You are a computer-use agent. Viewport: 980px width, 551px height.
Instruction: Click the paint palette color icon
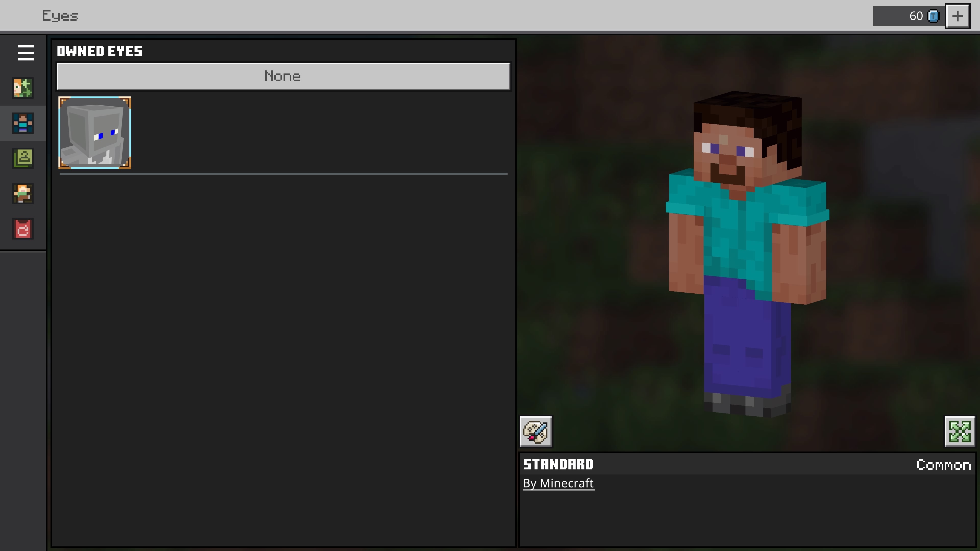536,432
